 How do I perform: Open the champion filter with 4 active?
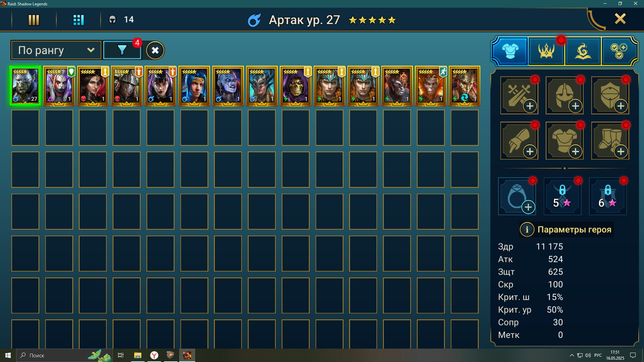pyautogui.click(x=122, y=50)
